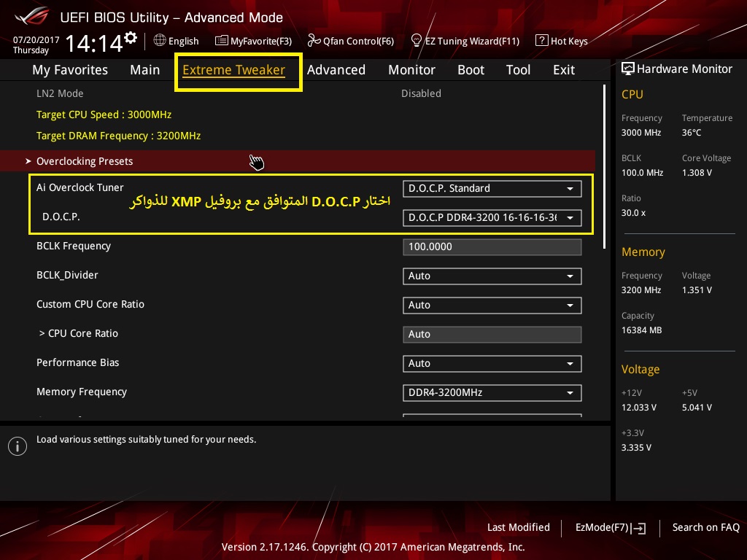Click the Custom CPU Core Ratio label
Screen dimensions: 747x560
[90, 304]
